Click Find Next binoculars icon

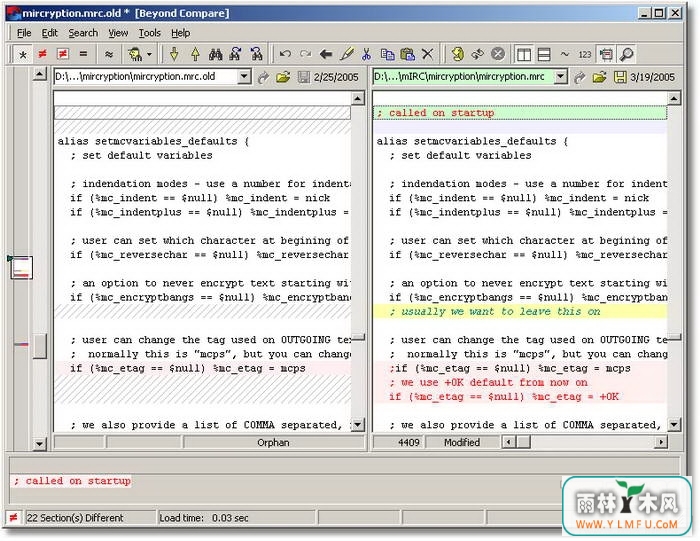click(236, 54)
